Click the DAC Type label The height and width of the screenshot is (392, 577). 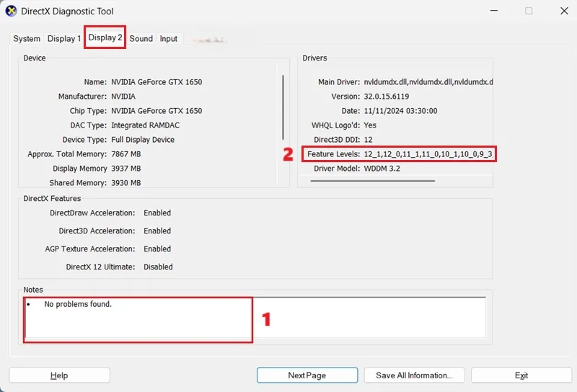click(88, 125)
